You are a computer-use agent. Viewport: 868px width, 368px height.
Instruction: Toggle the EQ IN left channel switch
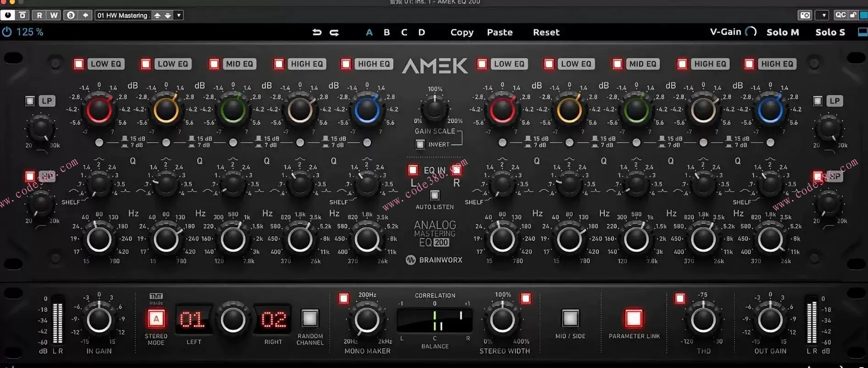pos(413,170)
